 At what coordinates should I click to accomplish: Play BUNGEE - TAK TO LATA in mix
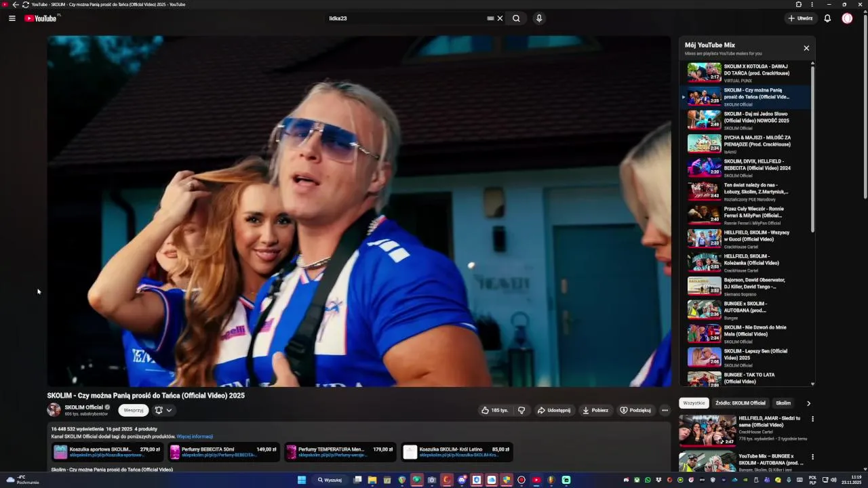(x=745, y=378)
